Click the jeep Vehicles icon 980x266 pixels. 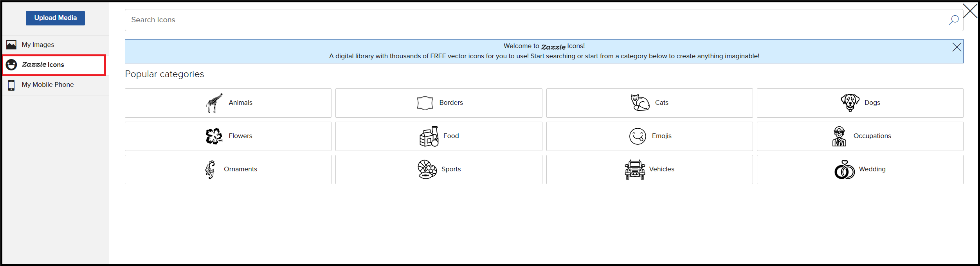(x=635, y=169)
